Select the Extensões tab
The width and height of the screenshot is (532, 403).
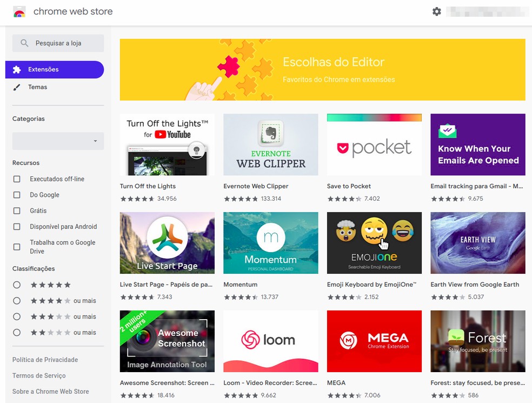pos(55,70)
